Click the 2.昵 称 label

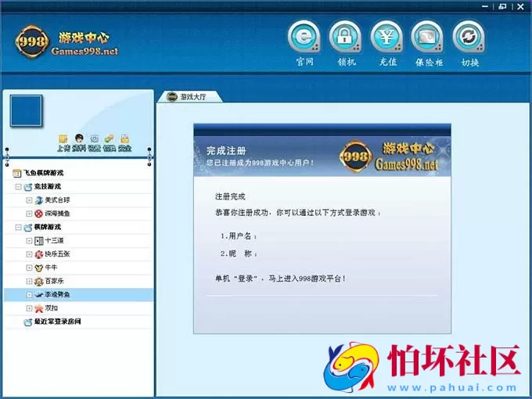point(239,253)
